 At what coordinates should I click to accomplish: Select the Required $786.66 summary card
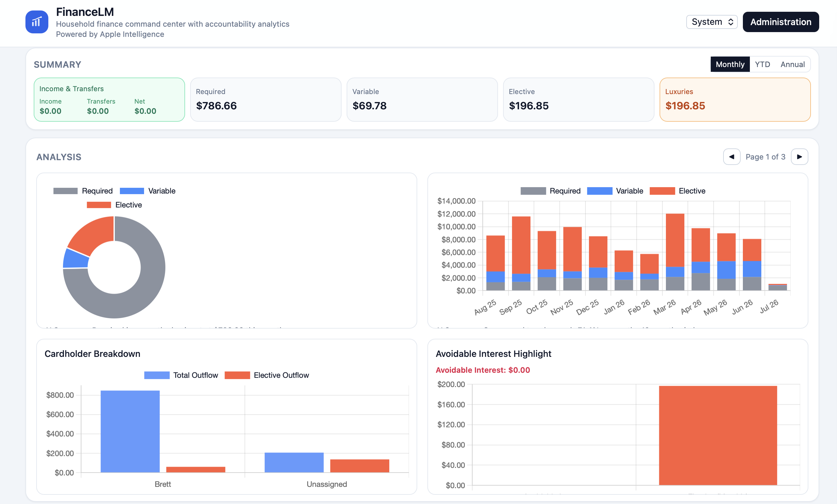pos(266,100)
